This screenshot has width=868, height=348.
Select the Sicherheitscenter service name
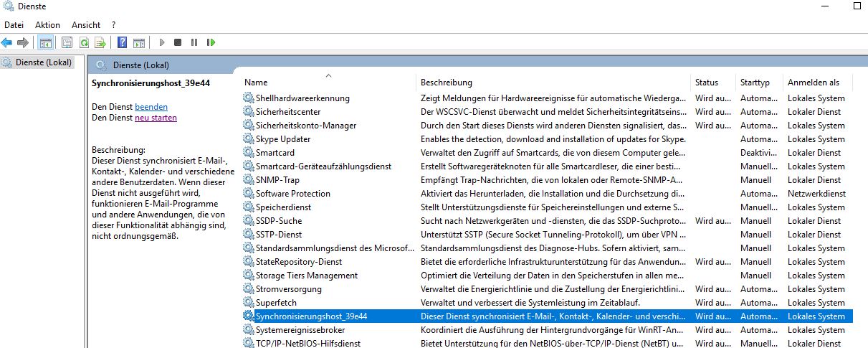pos(288,111)
